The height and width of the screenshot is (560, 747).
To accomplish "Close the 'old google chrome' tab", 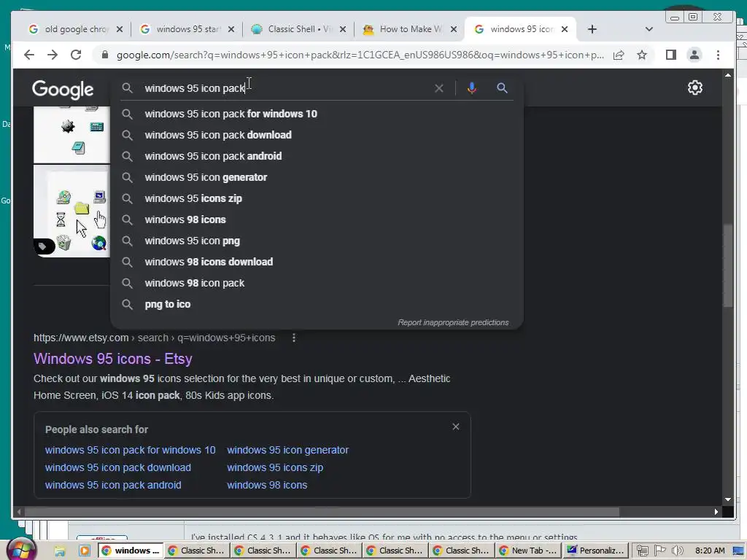I will point(120,29).
